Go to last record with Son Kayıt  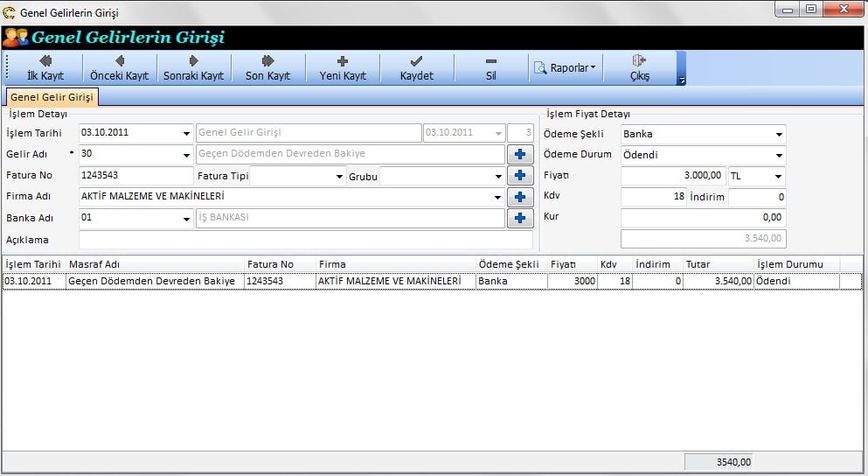pos(267,68)
